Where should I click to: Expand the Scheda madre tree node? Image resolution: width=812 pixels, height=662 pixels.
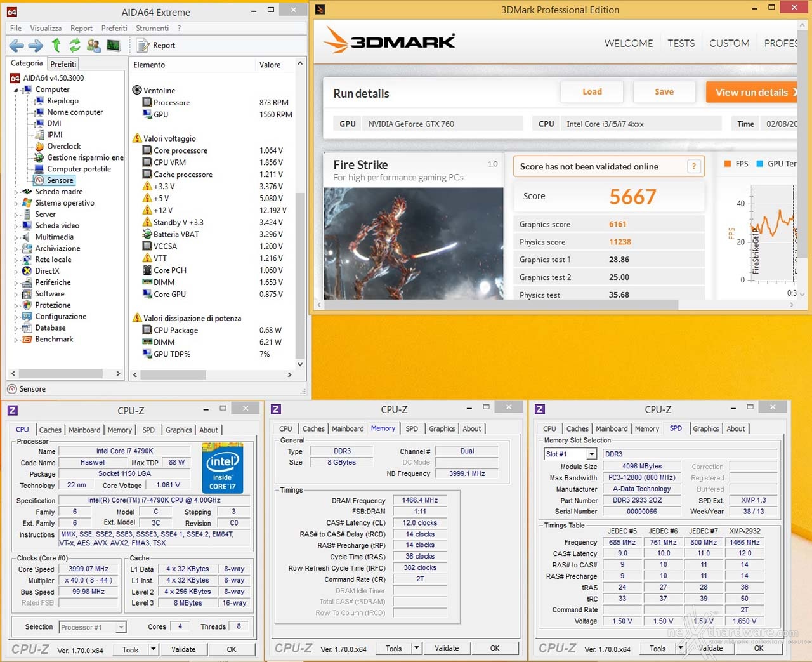pos(16,192)
